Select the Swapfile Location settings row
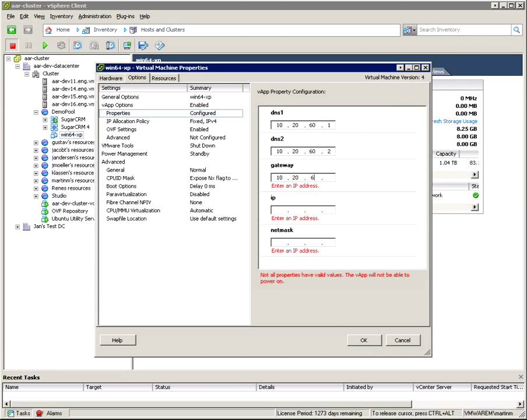Screen dimensions: 527x420 click(171, 219)
